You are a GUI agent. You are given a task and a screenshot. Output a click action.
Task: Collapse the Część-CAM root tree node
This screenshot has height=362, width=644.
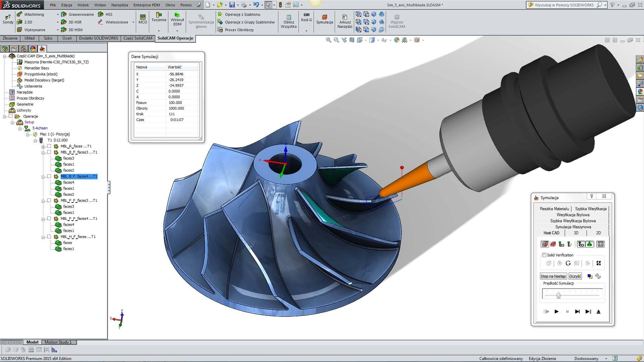tap(5, 56)
